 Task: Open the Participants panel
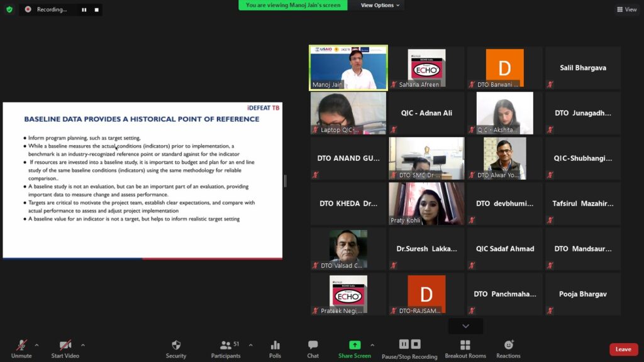tap(226, 349)
